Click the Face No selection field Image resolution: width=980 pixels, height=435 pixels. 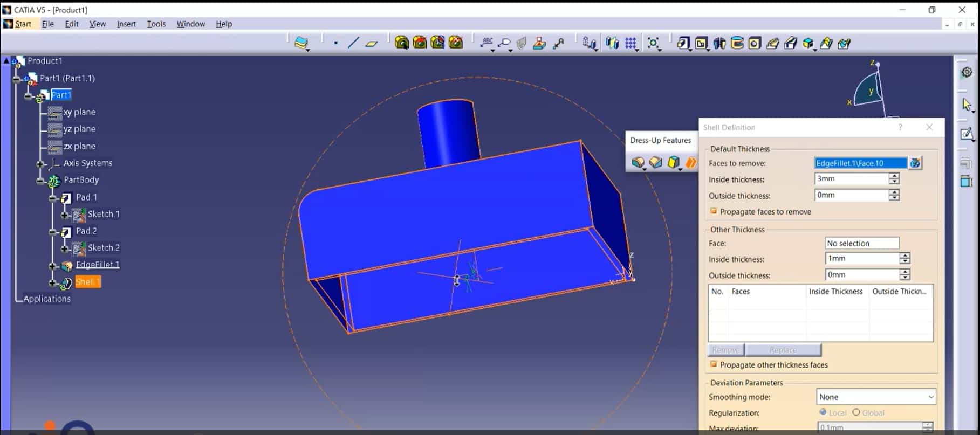862,243
